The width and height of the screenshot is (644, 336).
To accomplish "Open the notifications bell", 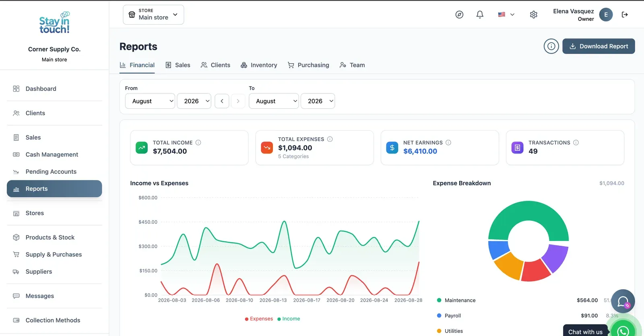I will (x=480, y=15).
